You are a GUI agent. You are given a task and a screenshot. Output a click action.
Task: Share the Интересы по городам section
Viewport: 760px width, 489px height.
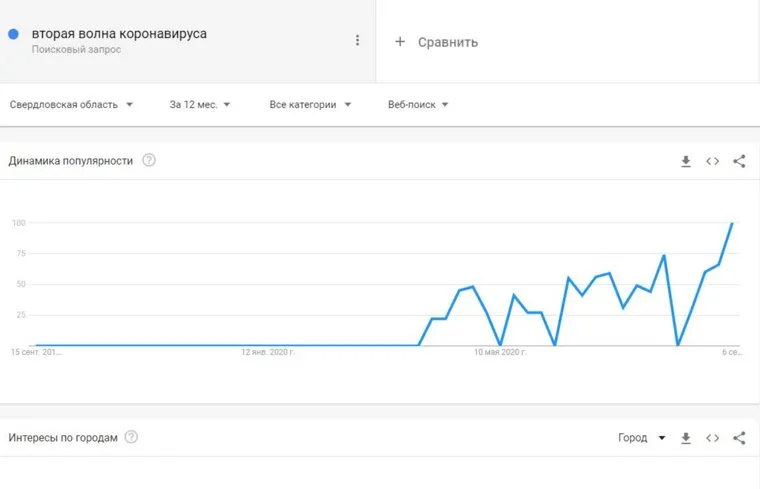click(x=739, y=438)
